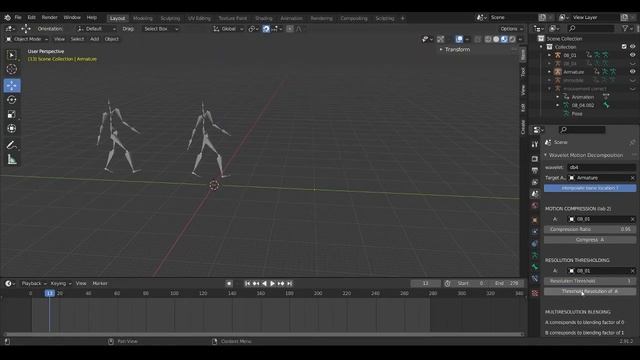Open the Tool properties tab icon
This screenshot has height=360, width=640.
(x=535, y=144)
